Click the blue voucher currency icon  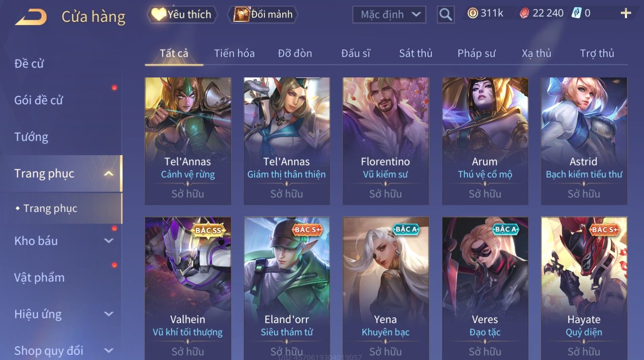click(x=577, y=13)
